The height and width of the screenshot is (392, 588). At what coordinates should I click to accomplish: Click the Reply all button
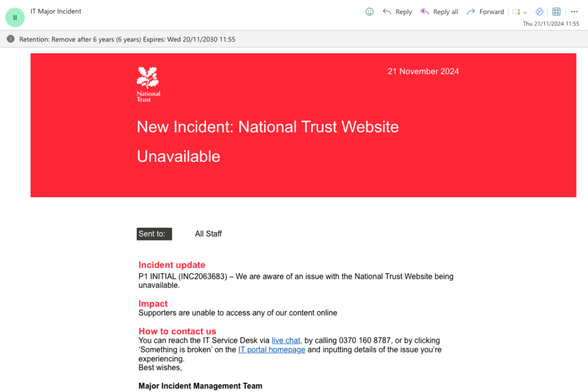click(x=439, y=11)
